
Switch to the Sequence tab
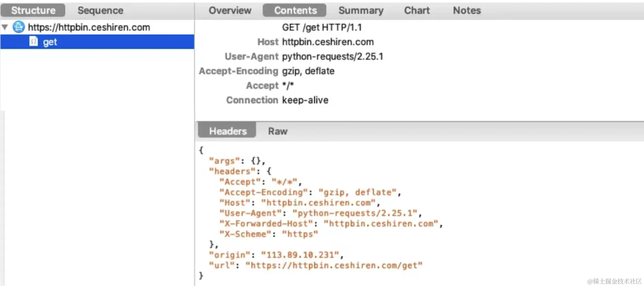click(x=101, y=11)
